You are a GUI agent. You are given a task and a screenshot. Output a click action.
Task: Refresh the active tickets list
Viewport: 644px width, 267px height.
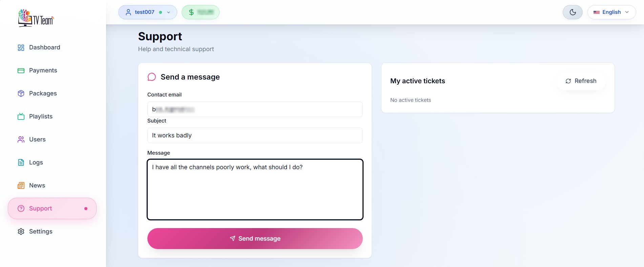pos(581,81)
